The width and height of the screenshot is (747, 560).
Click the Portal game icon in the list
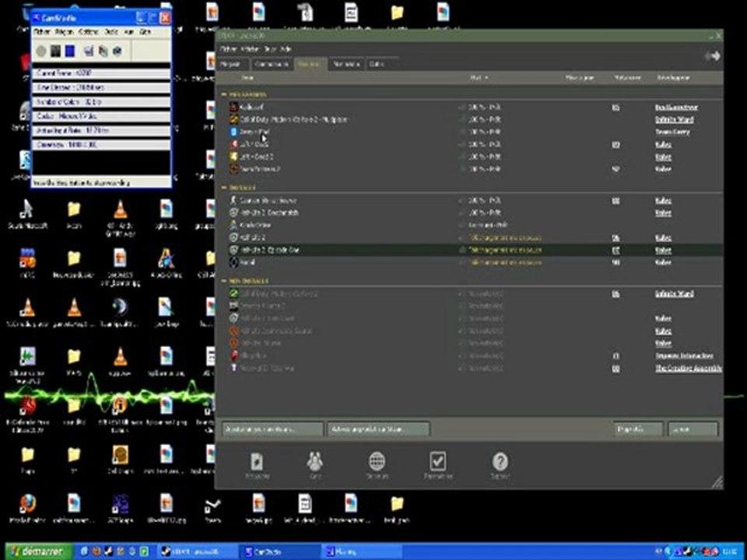click(234, 262)
